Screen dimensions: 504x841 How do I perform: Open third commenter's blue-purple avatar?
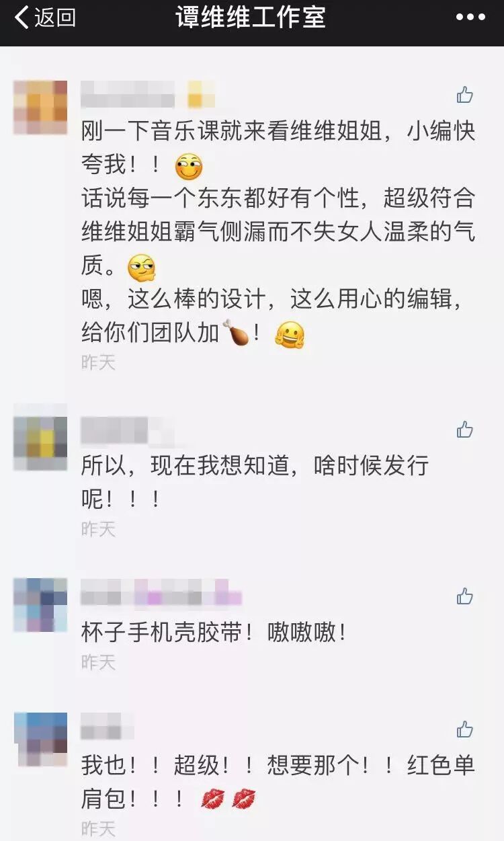(x=40, y=605)
